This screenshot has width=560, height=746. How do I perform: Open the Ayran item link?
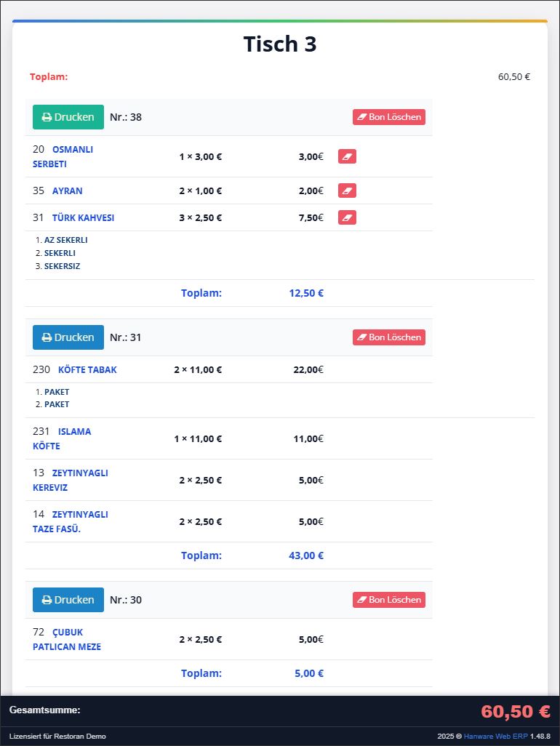click(67, 191)
